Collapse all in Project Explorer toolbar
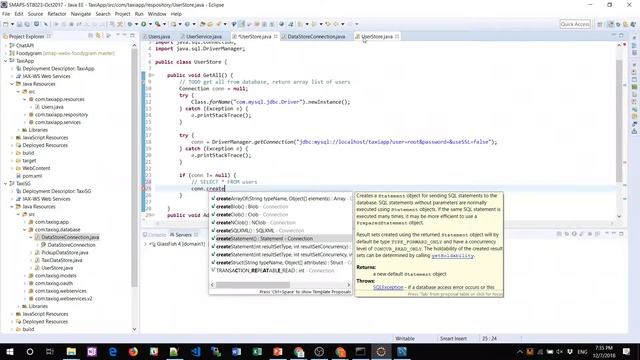640x360 pixels. (x=91, y=36)
